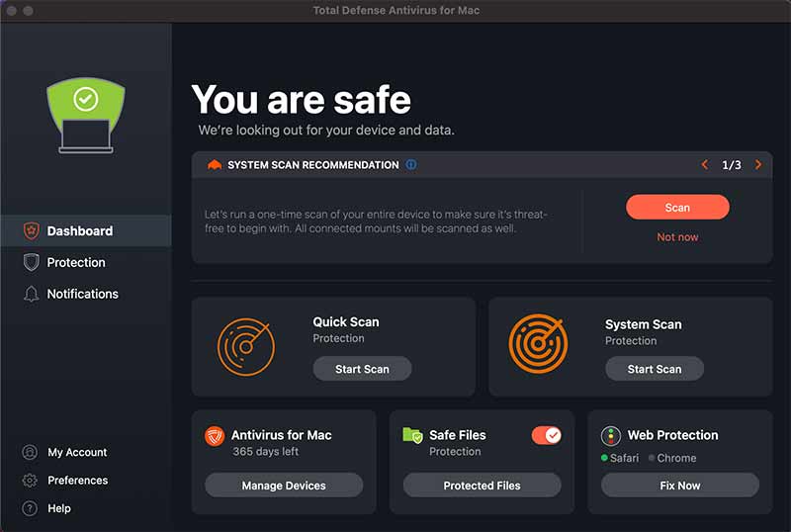The height and width of the screenshot is (532, 791).
Task: Click the green Safari status dot
Action: point(604,458)
